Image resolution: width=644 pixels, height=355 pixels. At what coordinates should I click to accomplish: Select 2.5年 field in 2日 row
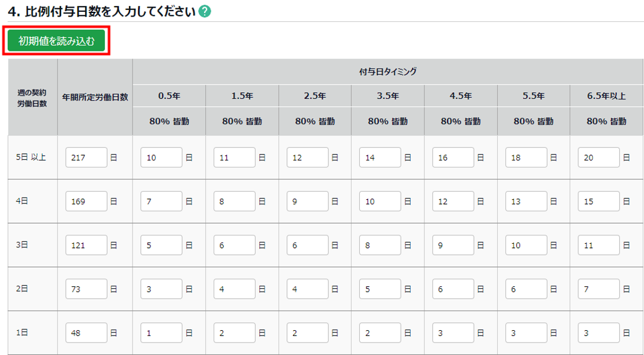pyautogui.click(x=308, y=289)
